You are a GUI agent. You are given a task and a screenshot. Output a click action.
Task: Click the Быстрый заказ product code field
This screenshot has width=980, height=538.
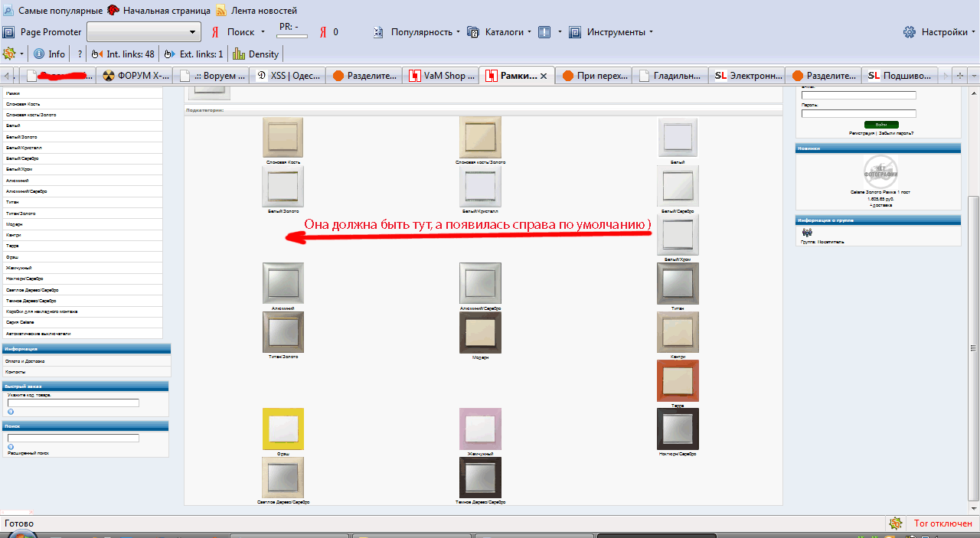73,403
